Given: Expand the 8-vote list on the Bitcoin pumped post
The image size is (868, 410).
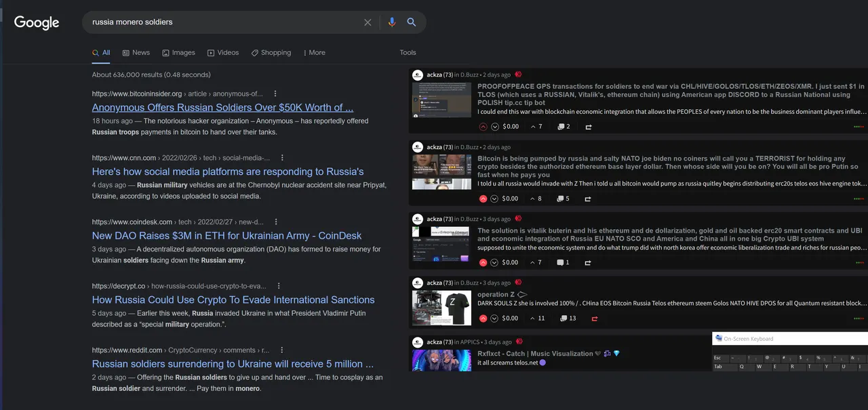Looking at the screenshot, I should (536, 199).
